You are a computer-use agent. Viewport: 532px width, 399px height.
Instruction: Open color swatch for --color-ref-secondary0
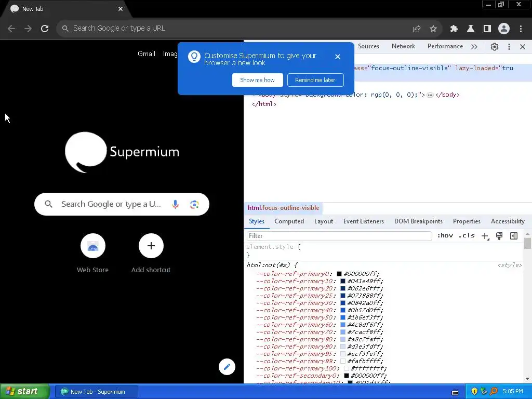(347, 376)
